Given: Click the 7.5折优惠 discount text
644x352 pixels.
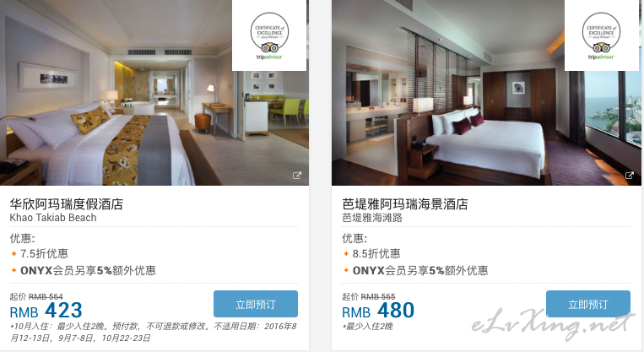Looking at the screenshot, I should point(44,254).
